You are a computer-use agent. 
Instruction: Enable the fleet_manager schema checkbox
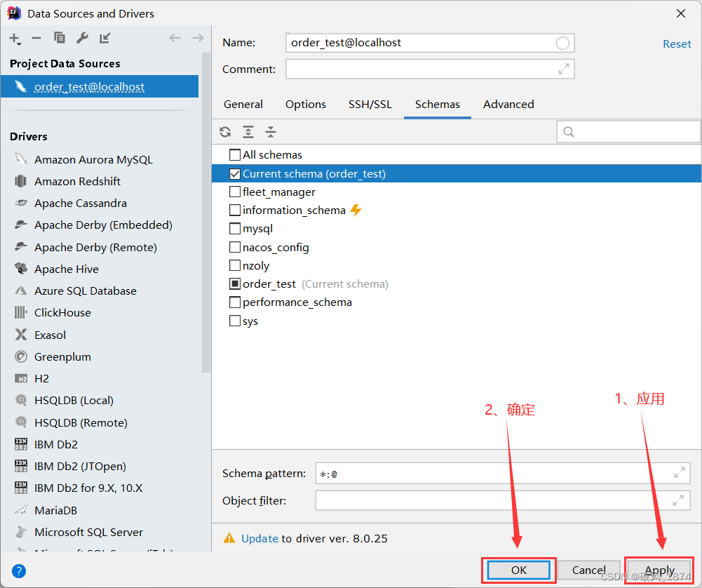(235, 192)
